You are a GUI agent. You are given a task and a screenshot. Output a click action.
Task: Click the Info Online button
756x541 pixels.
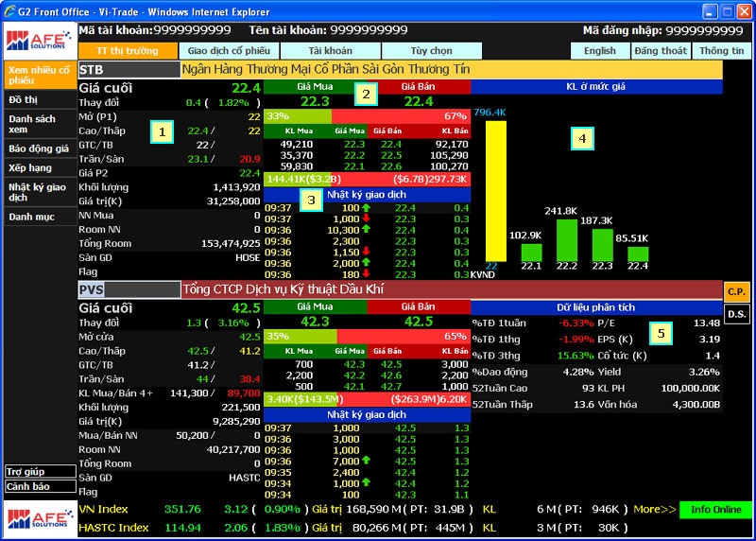click(715, 510)
